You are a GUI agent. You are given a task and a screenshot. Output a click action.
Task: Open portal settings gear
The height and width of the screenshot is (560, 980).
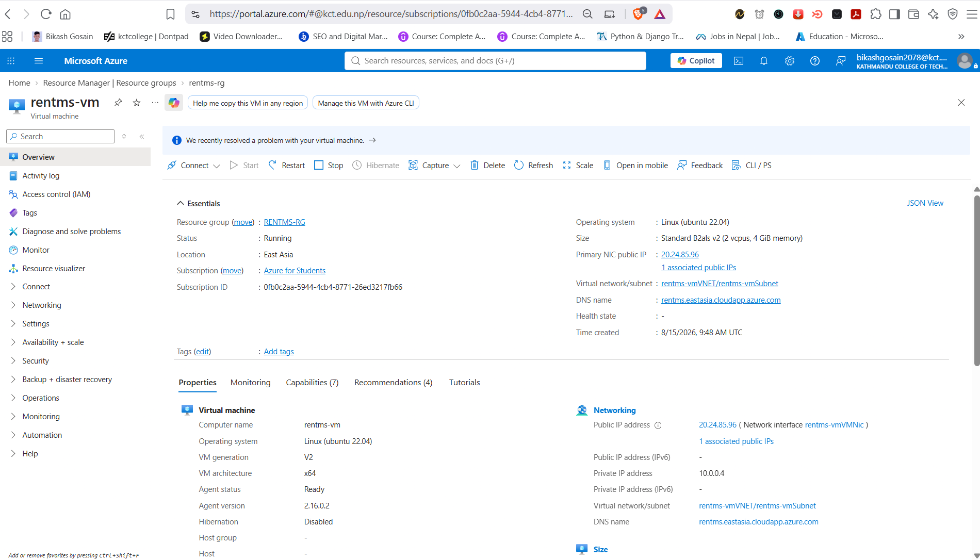pos(790,61)
